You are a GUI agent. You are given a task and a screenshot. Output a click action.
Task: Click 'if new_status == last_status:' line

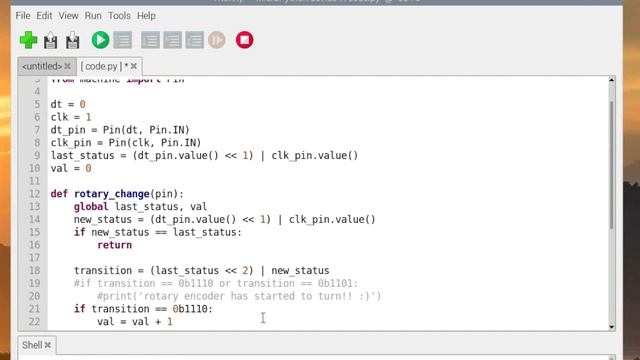[158, 232]
